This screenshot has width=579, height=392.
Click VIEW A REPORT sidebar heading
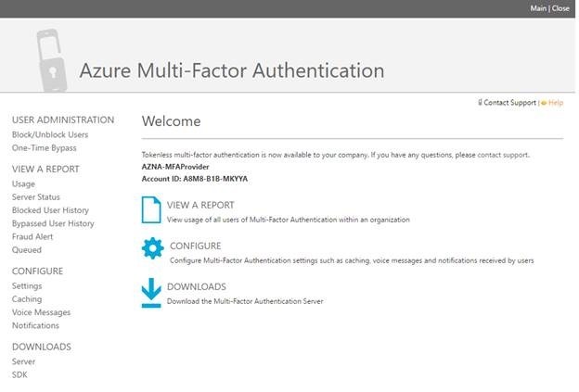[x=45, y=169]
